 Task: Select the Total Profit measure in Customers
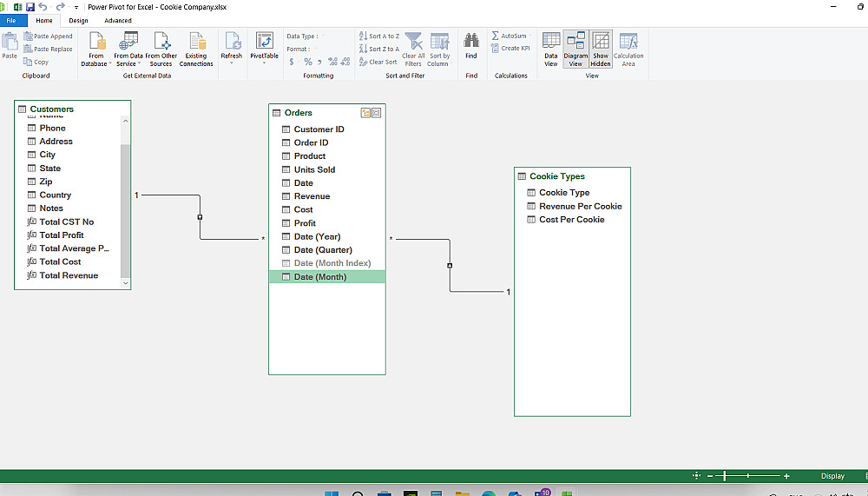pyautogui.click(x=62, y=235)
